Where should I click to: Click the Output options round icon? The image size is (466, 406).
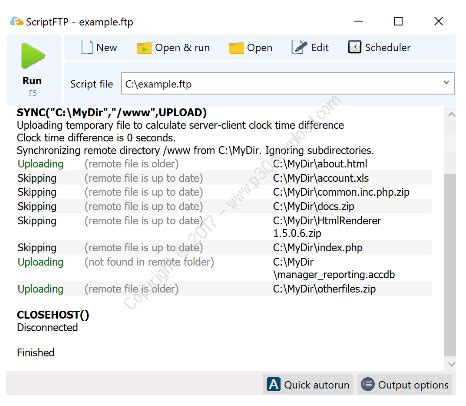pos(368,384)
